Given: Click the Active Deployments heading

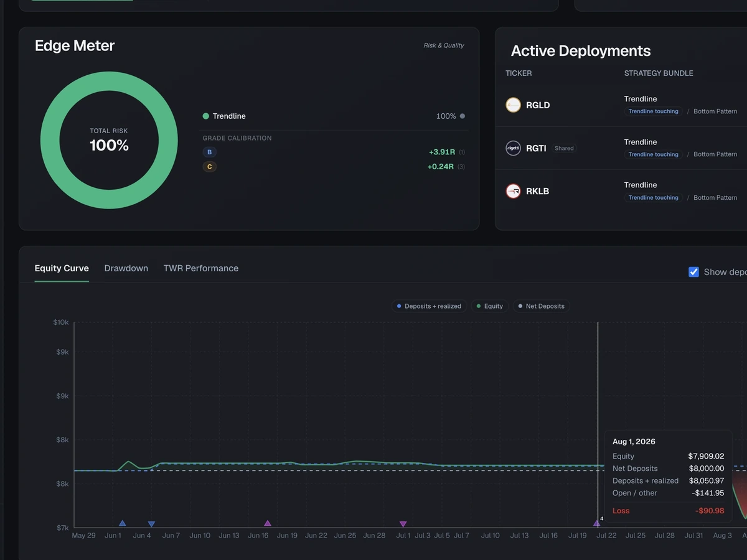Looking at the screenshot, I should point(581,51).
